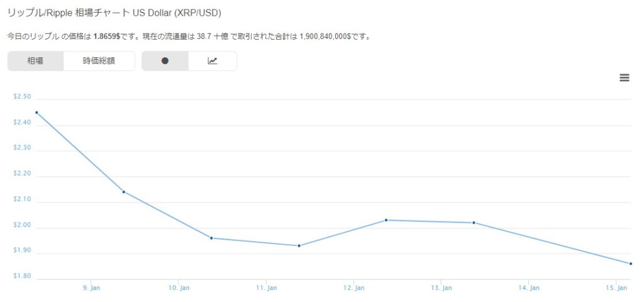
Task: Select the 相場 tab
Action: (35, 61)
